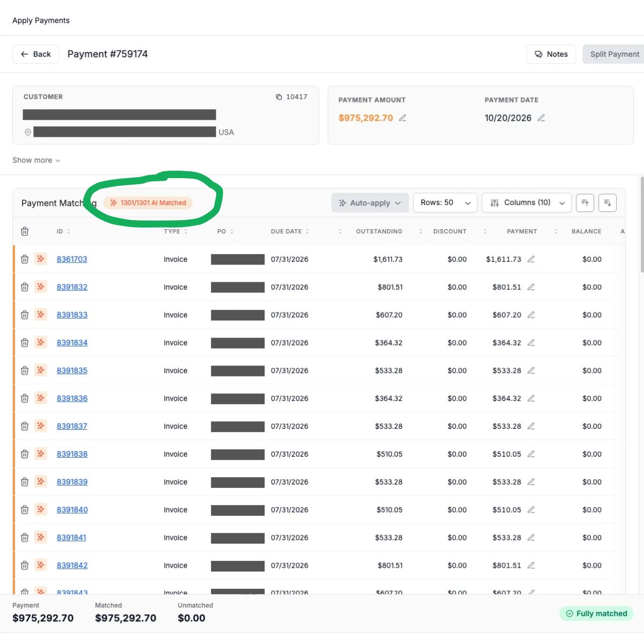Viewport: 644px width, 644px height.
Task: Edit payment amount for invoice 8391842
Action: click(531, 565)
